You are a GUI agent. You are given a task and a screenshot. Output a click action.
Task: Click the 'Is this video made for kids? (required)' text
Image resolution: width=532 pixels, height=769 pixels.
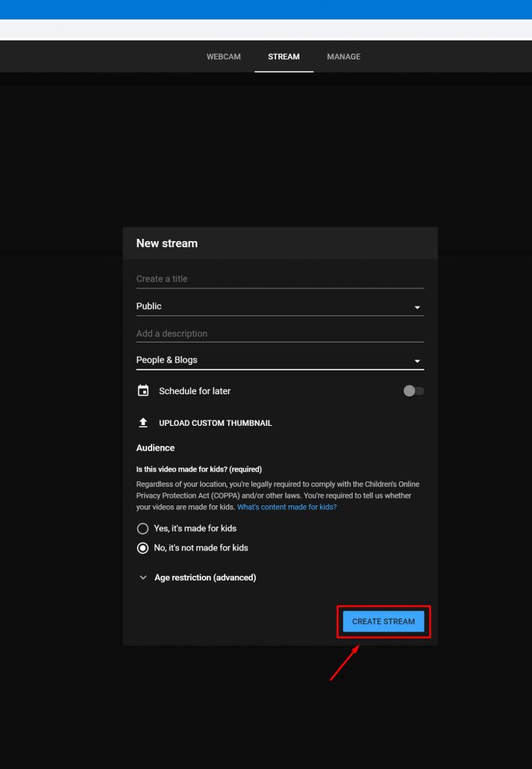coord(199,469)
